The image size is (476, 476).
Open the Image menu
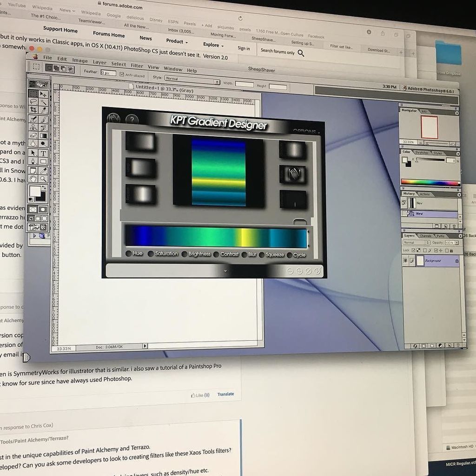(80, 60)
